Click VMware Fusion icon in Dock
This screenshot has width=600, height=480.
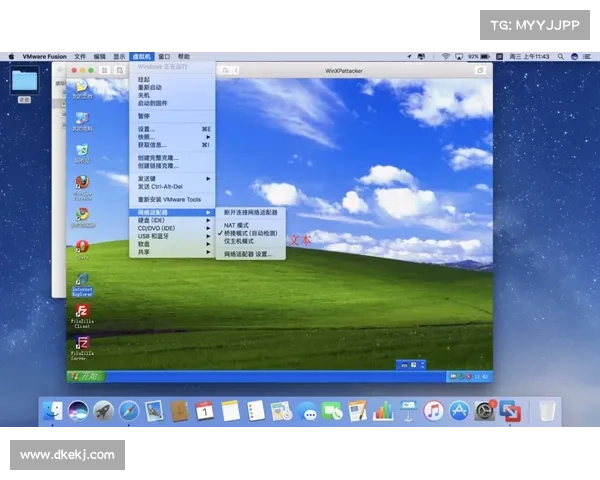point(510,411)
